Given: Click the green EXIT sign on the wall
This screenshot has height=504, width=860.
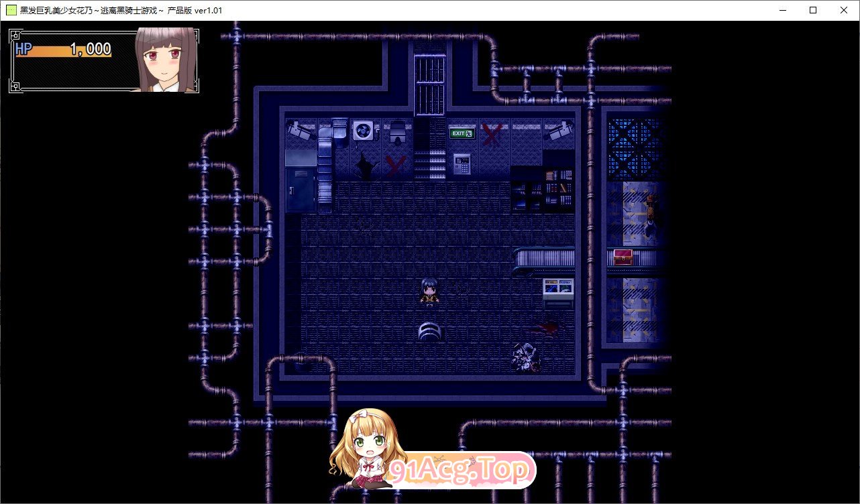Looking at the screenshot, I should pyautogui.click(x=462, y=133).
